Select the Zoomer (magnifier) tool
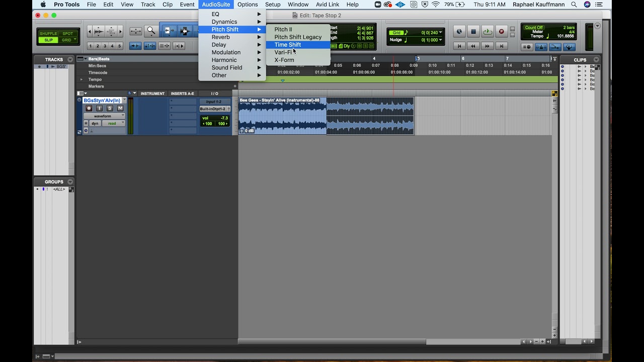Viewport: 644px width, 362px height. [x=151, y=31]
